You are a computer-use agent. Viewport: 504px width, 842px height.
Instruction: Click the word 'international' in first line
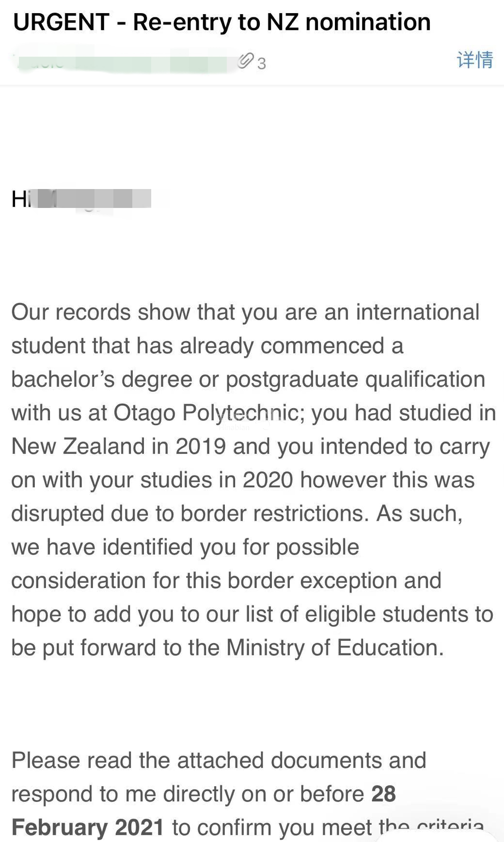click(x=417, y=312)
